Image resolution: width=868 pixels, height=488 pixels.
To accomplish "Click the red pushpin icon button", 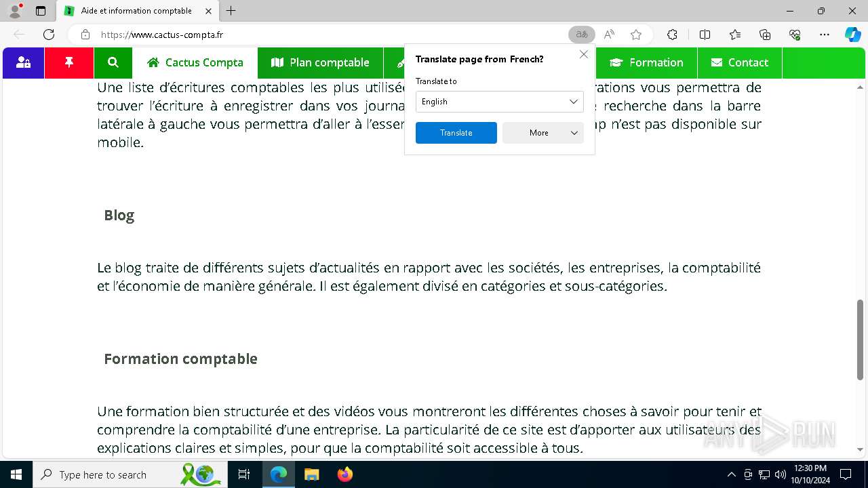I will point(68,62).
